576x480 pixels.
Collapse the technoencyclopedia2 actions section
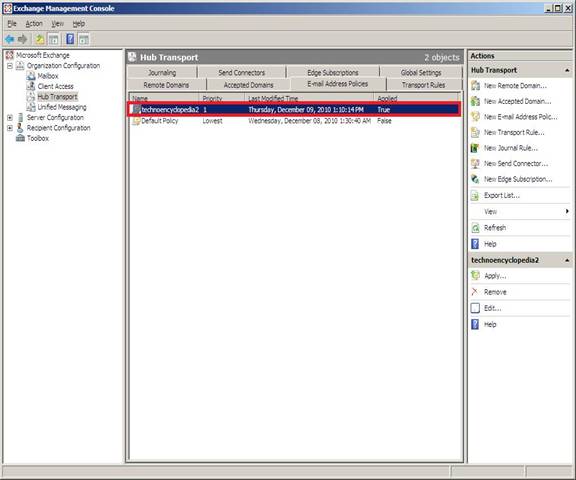point(567,260)
